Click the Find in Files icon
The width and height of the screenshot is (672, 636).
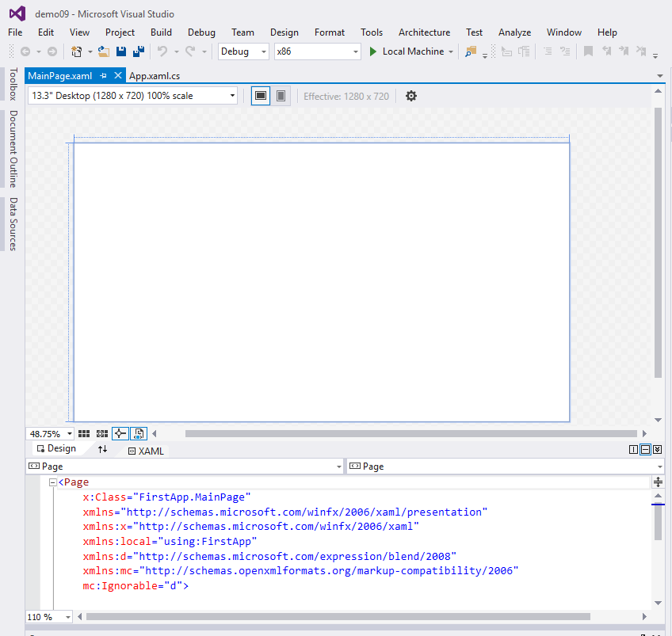(x=471, y=51)
